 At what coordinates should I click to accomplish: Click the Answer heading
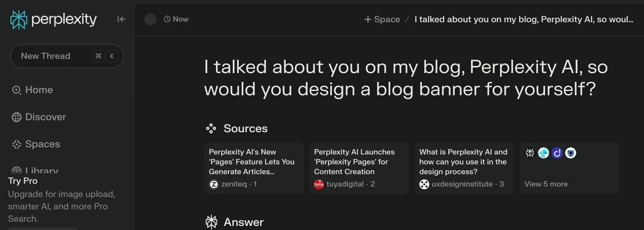(244, 222)
